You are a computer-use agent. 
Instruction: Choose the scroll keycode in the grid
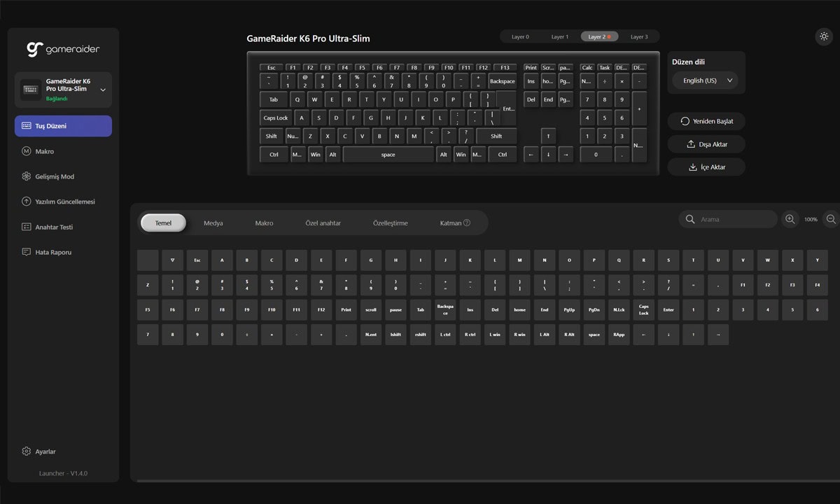[x=371, y=309]
